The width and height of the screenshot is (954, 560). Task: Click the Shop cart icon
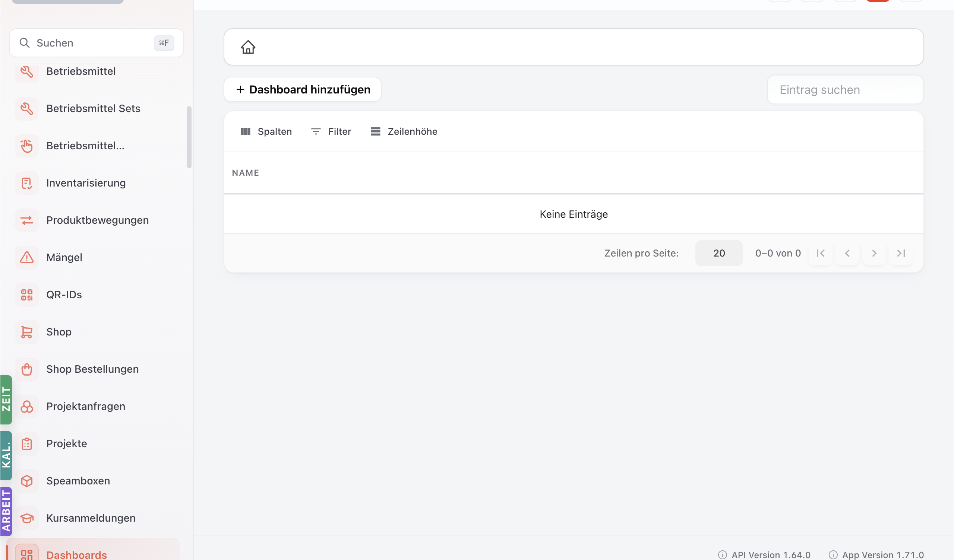click(x=27, y=332)
